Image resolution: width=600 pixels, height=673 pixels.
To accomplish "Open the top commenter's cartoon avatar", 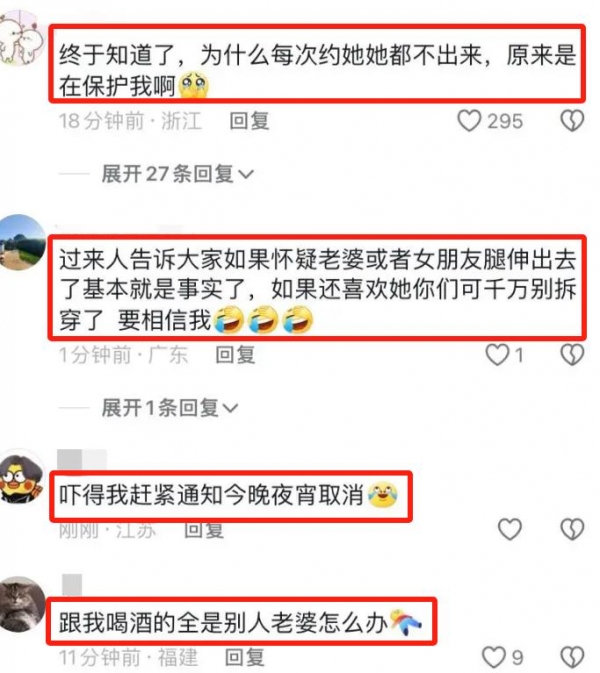I will (19, 38).
